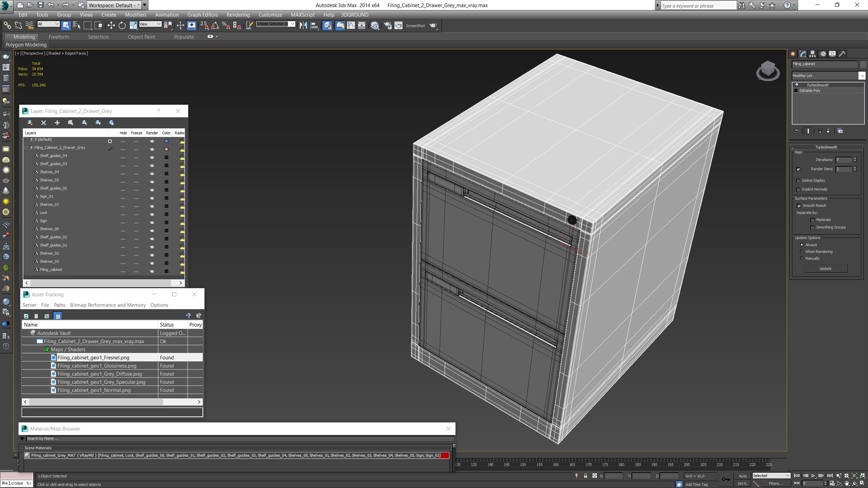Toggle TurboSmooth modifier lightbulb

point(797,85)
